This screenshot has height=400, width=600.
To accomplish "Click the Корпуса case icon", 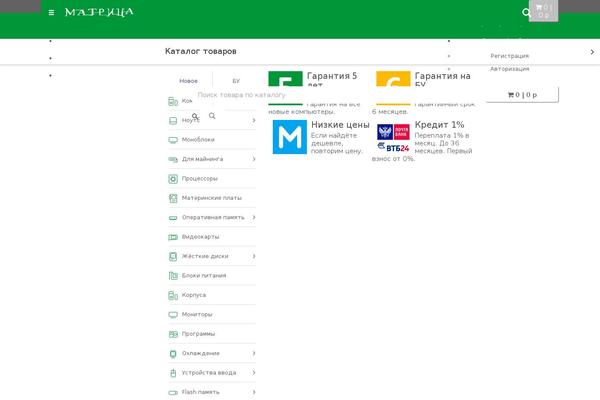I will [173, 295].
